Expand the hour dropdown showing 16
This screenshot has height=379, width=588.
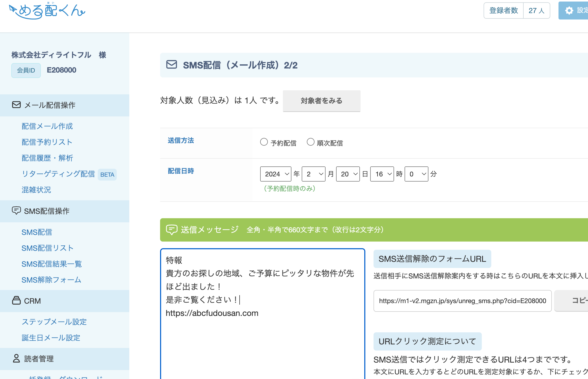point(382,174)
